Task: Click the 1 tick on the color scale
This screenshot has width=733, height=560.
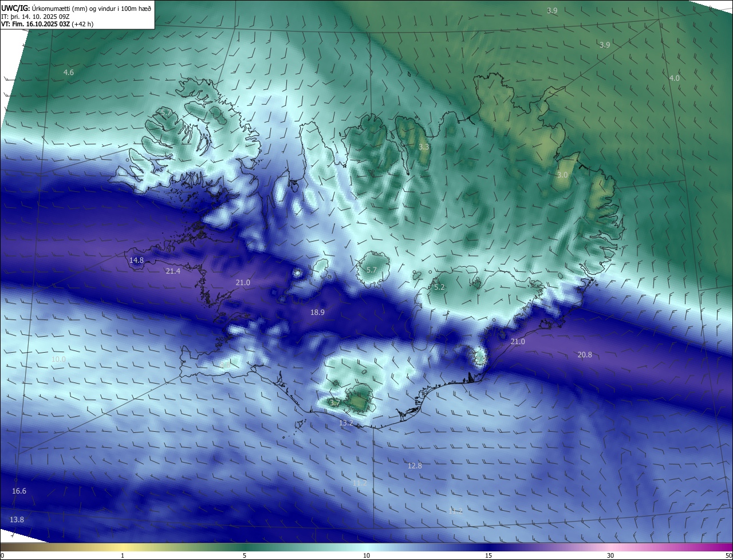Action: (x=123, y=556)
